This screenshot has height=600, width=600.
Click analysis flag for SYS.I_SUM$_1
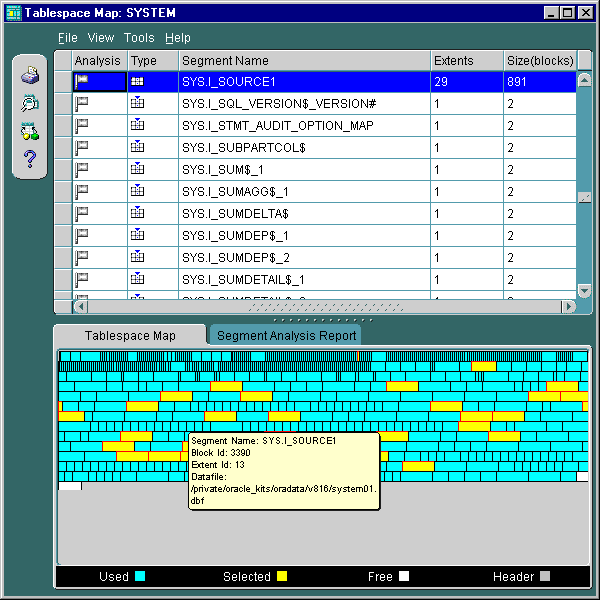tap(82, 170)
